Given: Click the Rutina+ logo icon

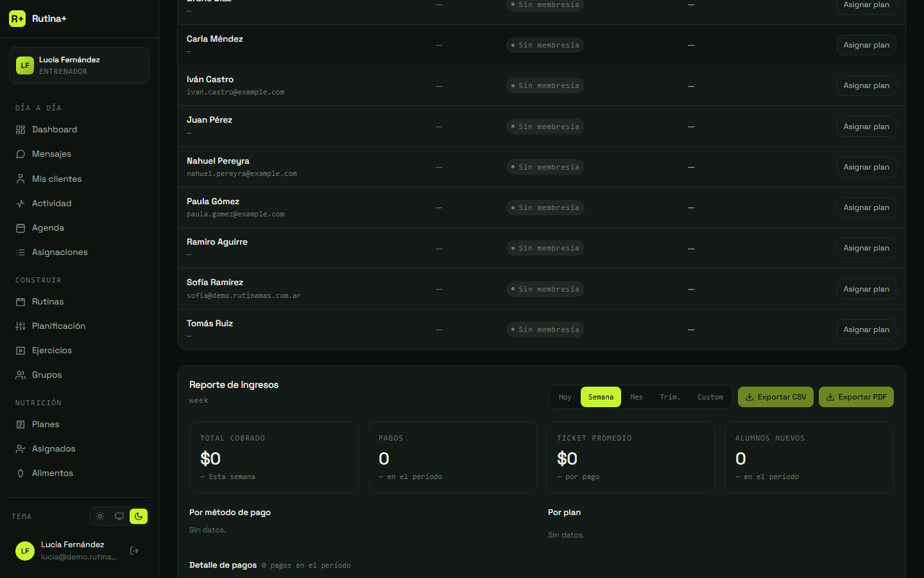Looking at the screenshot, I should click(x=17, y=19).
